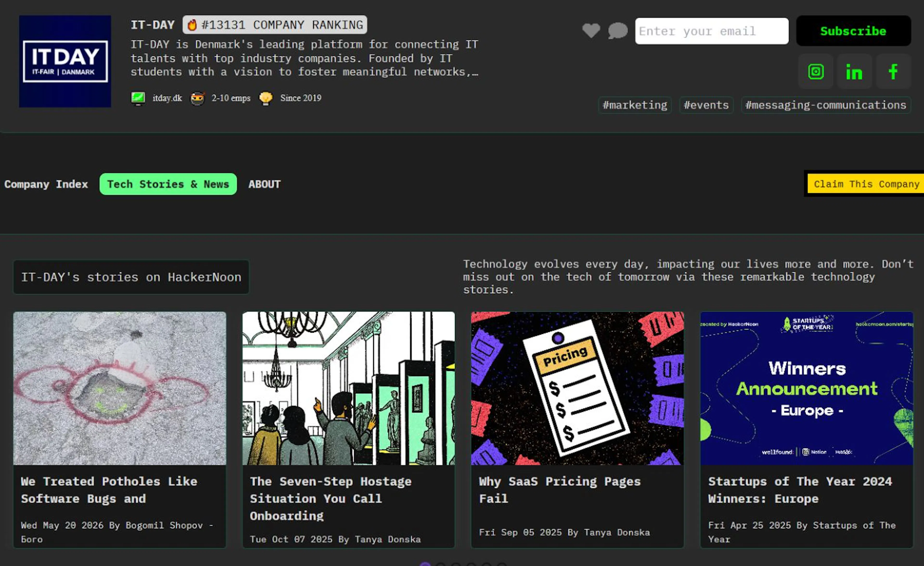Open the #events tag
This screenshot has width=924, height=566.
click(x=706, y=105)
